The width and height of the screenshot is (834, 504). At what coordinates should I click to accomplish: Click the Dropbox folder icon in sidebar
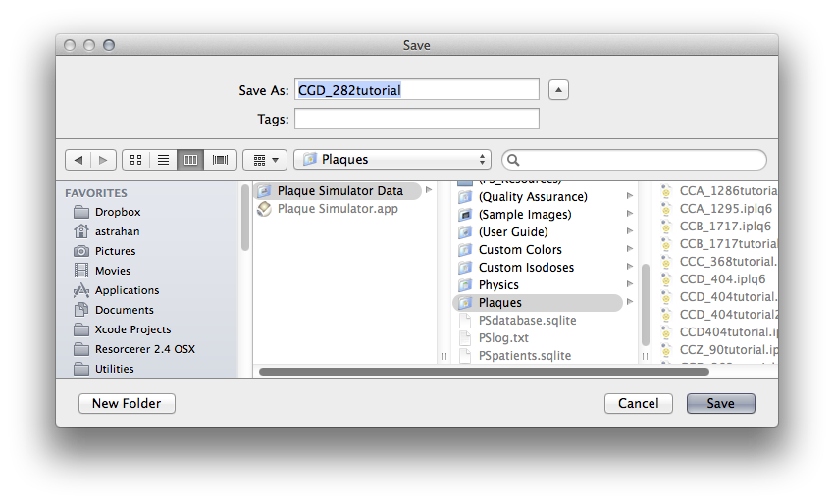pyautogui.click(x=81, y=212)
